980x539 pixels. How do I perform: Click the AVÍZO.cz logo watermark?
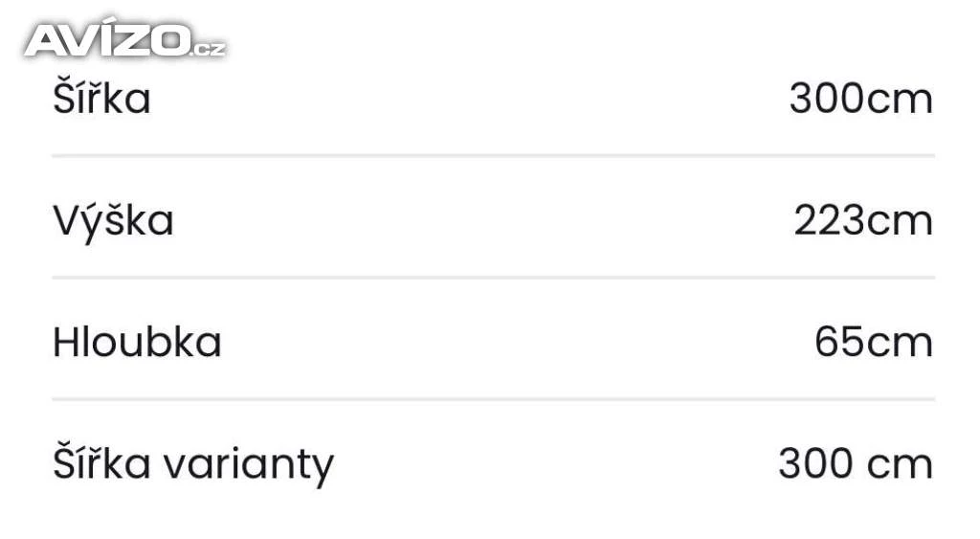click(x=125, y=38)
